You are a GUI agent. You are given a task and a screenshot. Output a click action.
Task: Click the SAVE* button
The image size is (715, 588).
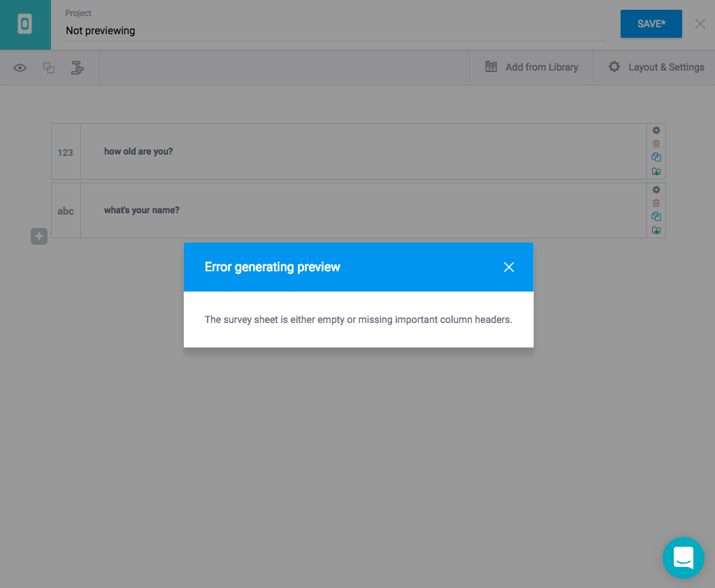pyautogui.click(x=651, y=23)
